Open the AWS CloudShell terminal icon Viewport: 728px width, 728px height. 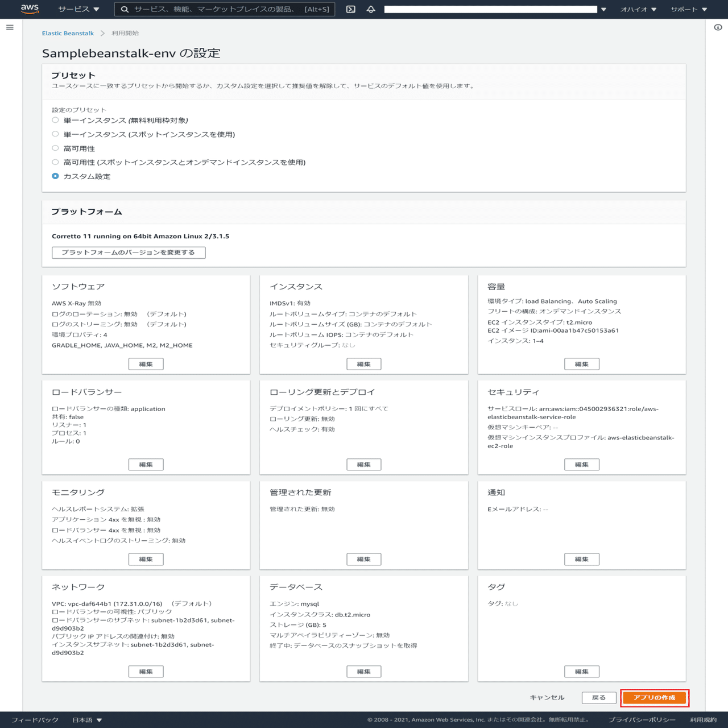(x=351, y=9)
